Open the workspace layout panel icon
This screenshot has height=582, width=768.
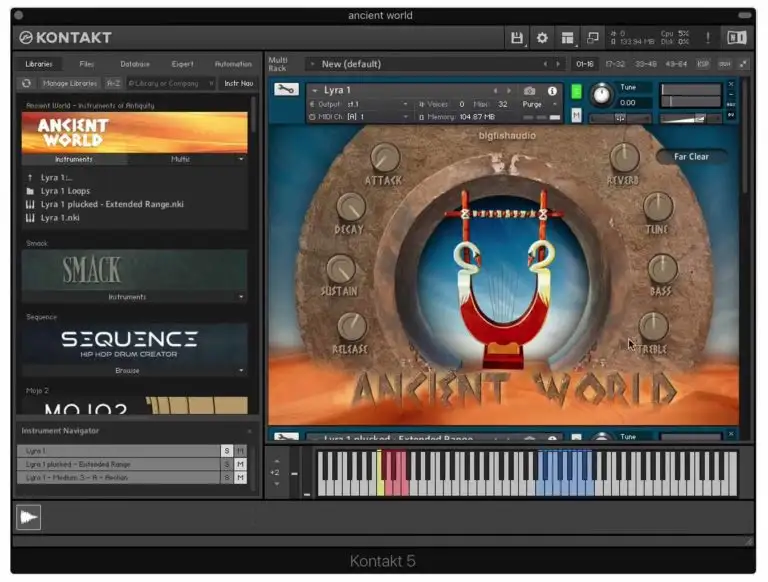click(x=567, y=38)
